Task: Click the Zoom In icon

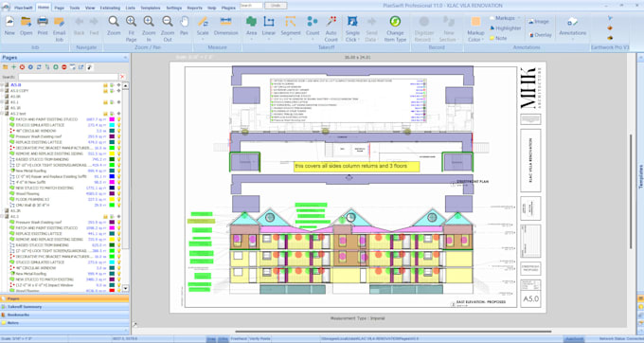Action: click(x=149, y=28)
